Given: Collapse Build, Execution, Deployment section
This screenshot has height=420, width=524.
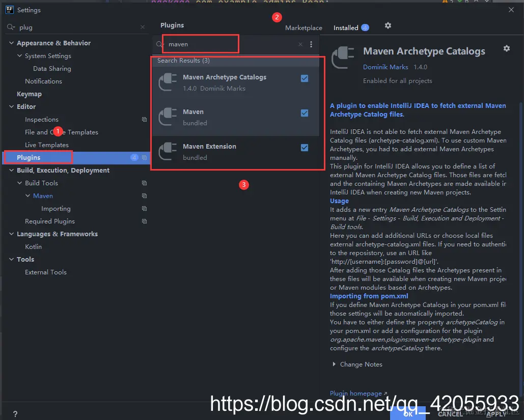Looking at the screenshot, I should click(x=11, y=170).
